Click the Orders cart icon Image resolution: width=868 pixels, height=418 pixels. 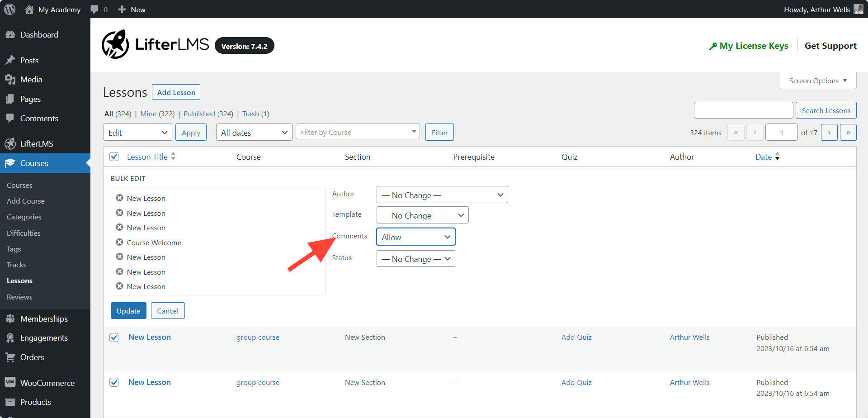point(10,357)
